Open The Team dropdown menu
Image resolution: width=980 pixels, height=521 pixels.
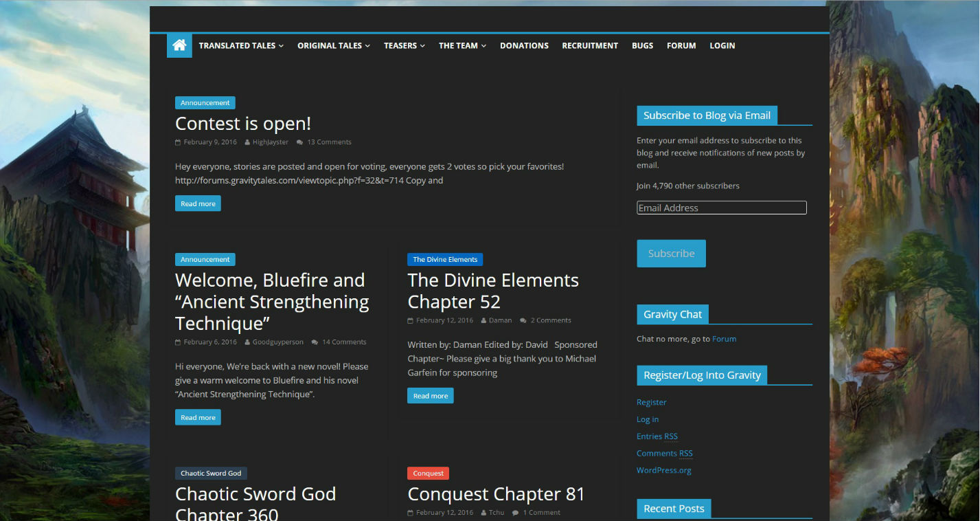pyautogui.click(x=462, y=45)
